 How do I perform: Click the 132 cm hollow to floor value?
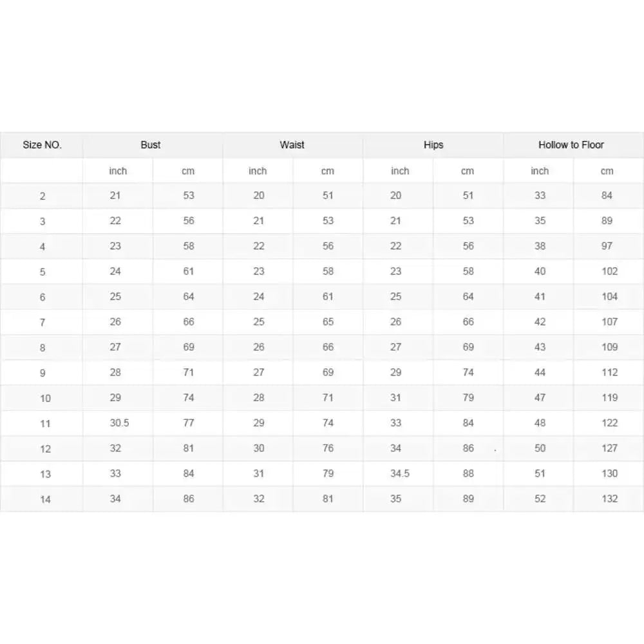(x=609, y=498)
